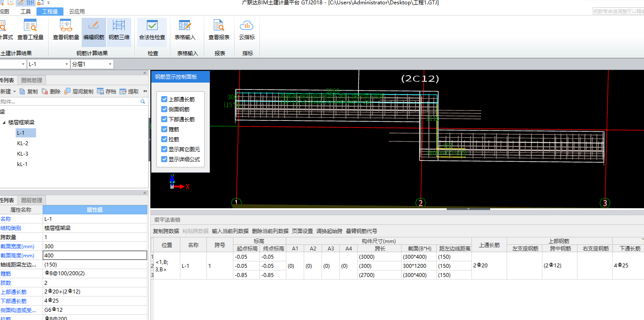This screenshot has height=320, width=644.
Task: Click 截面 cell 300*1200
Action: coord(419,266)
